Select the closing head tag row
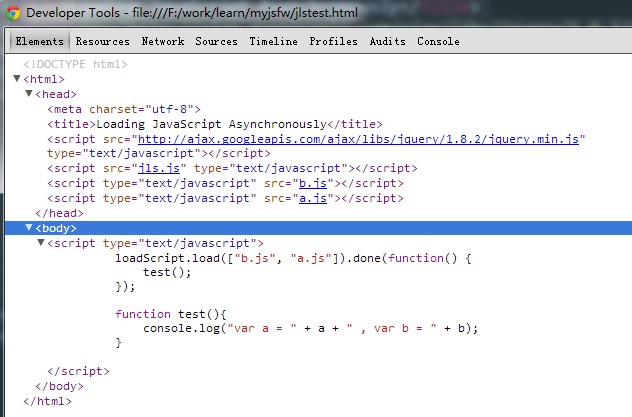This screenshot has height=417, width=632. [59, 213]
